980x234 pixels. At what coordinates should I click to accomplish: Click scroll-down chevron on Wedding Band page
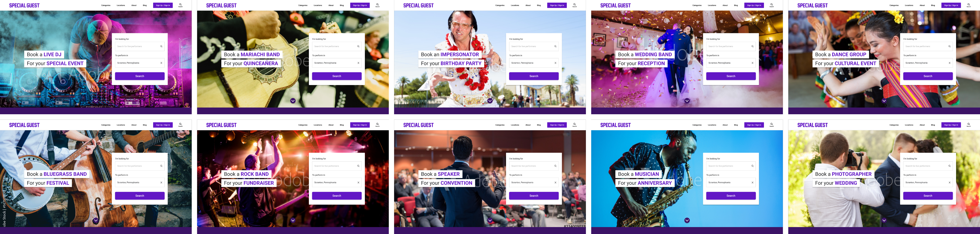coord(687,101)
